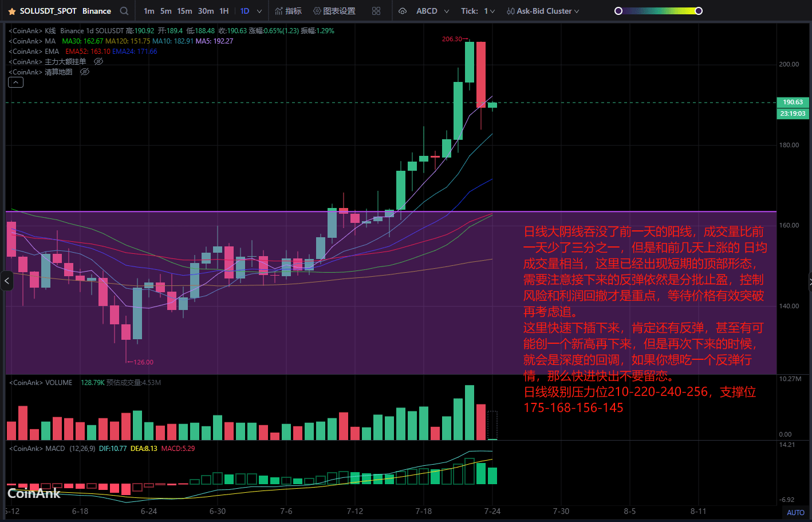Viewport: 812px width, 522px height.
Task: Switch to the 1H timeframe
Action: [224, 11]
